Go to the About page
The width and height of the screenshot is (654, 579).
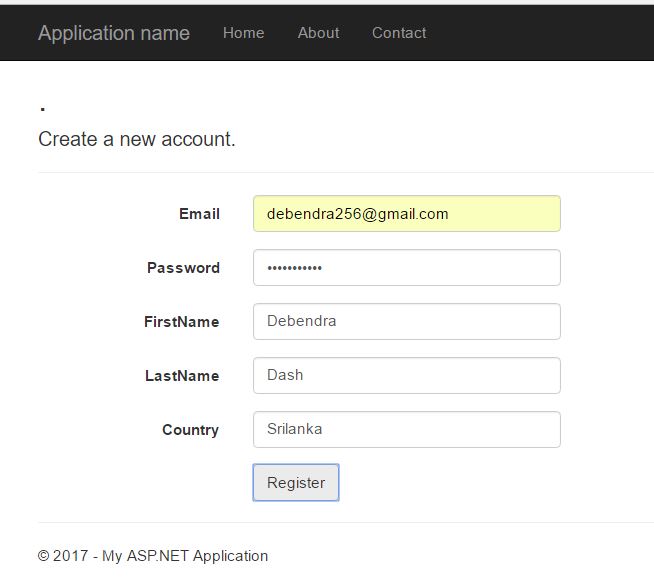pyautogui.click(x=318, y=33)
